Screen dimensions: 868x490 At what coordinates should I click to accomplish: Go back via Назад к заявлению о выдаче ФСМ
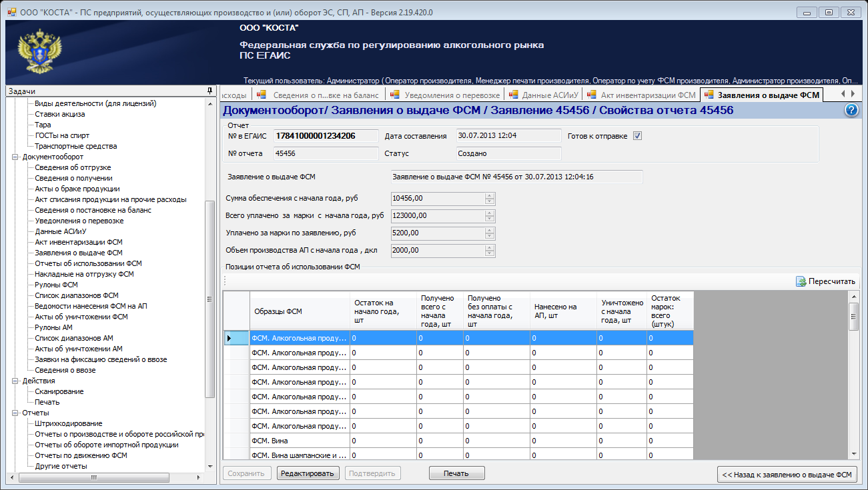click(x=787, y=475)
